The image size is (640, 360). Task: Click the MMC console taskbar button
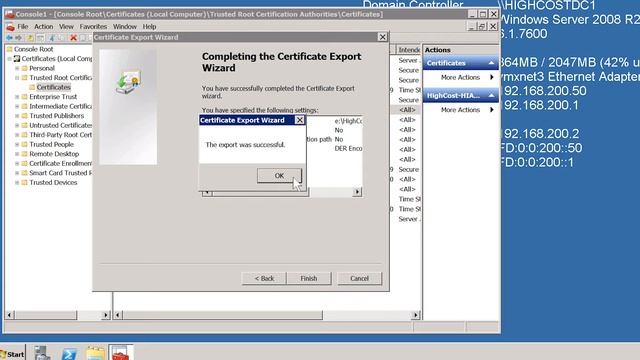click(x=121, y=353)
